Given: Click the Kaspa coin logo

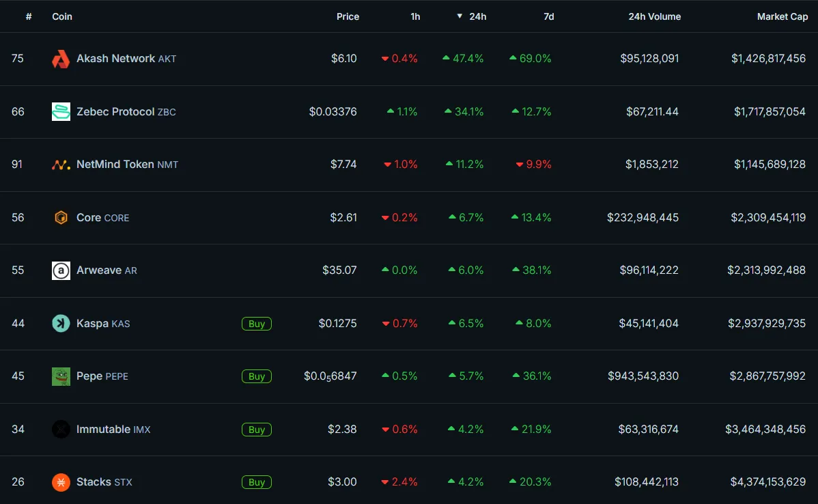Looking at the screenshot, I should click(x=61, y=324).
